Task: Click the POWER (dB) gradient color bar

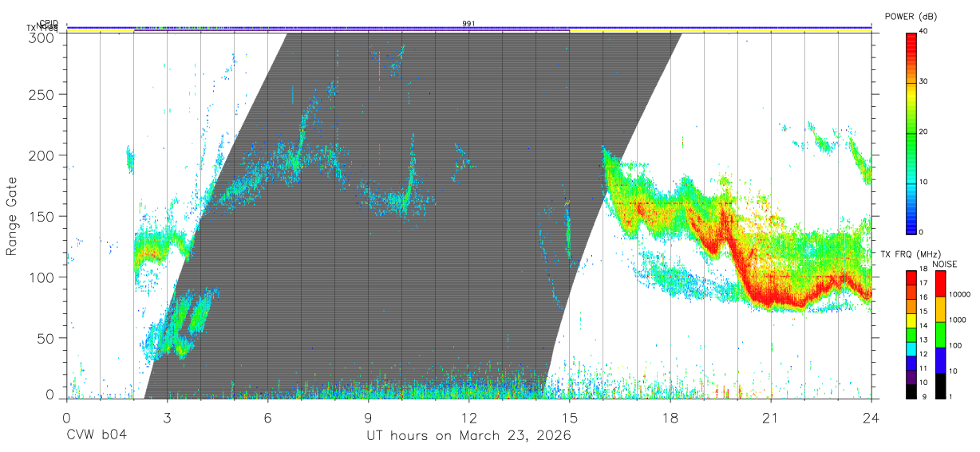Action: (911, 132)
